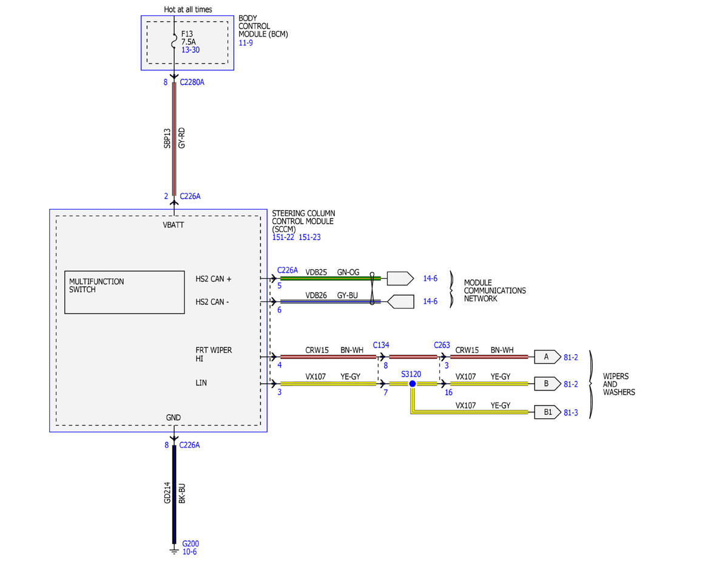This screenshot has width=728, height=562.
Task: Select the C2280A connector label
Action: [192, 82]
